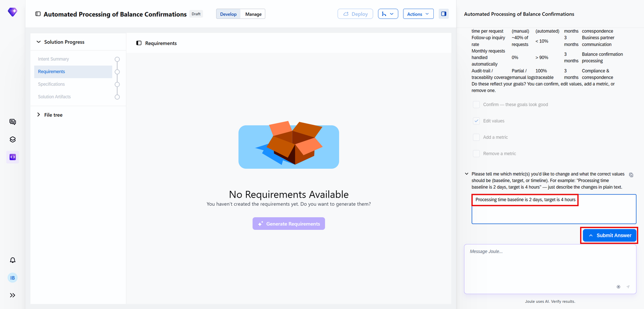Screen dimensions: 644x309
Task: Open the Actions dropdown
Action: point(418,14)
